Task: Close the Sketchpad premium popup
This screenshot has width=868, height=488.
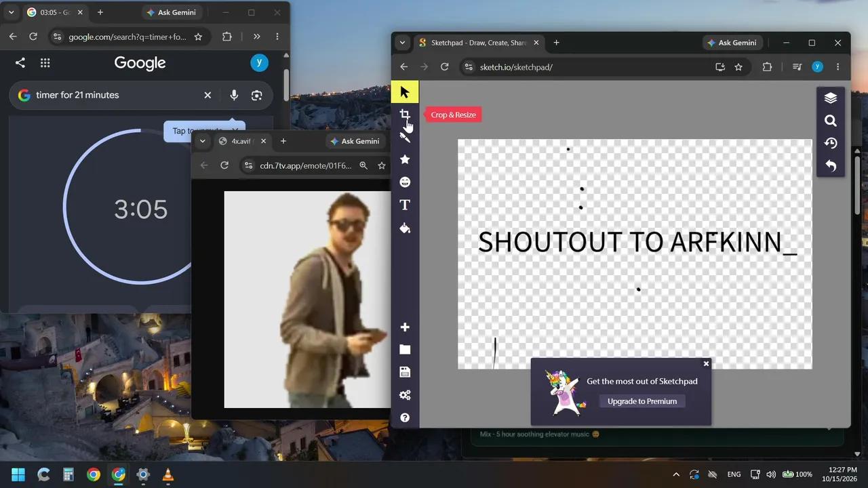Action: (x=706, y=364)
